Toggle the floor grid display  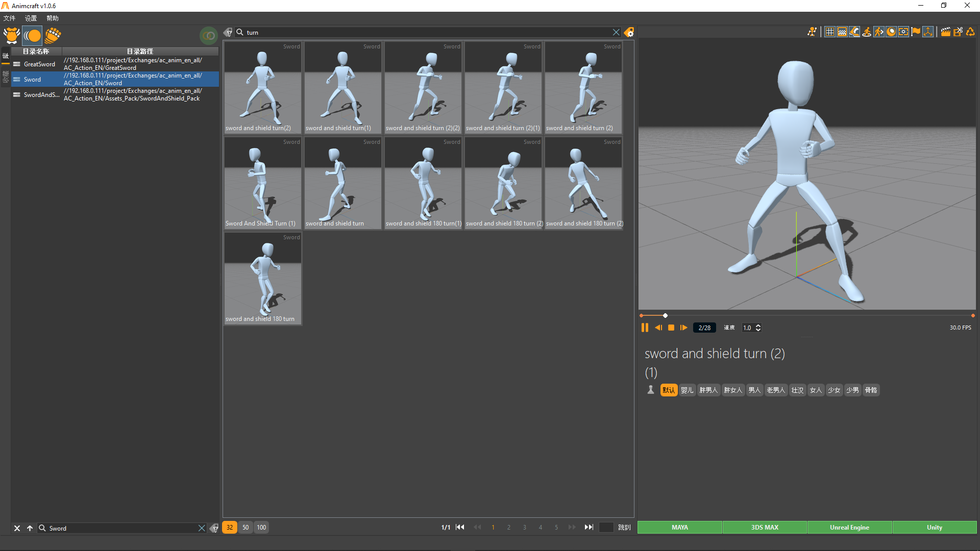click(830, 32)
